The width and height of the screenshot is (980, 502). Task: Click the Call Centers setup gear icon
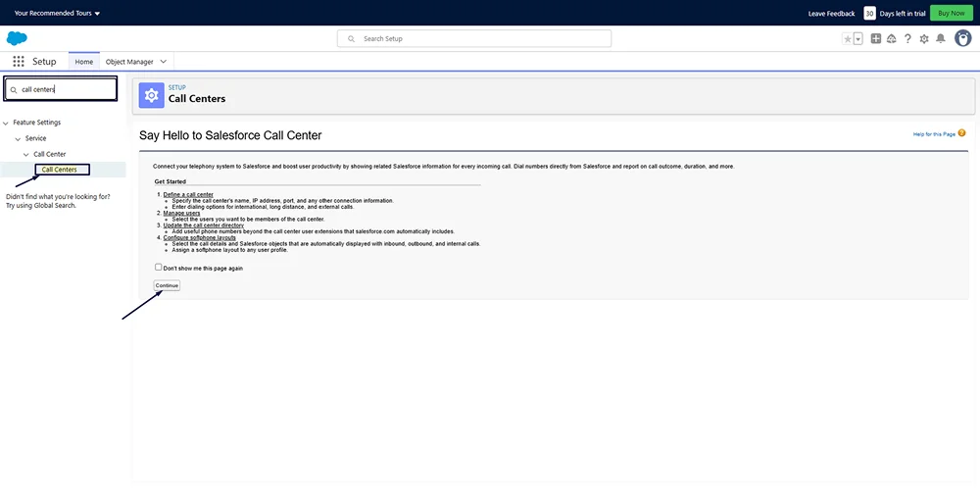(151, 96)
